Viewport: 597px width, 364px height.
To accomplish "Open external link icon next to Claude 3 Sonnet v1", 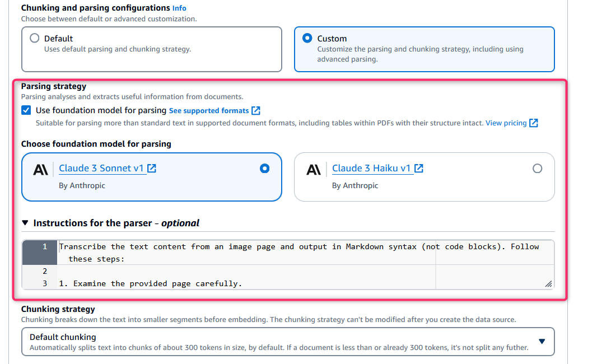I will [x=152, y=169].
